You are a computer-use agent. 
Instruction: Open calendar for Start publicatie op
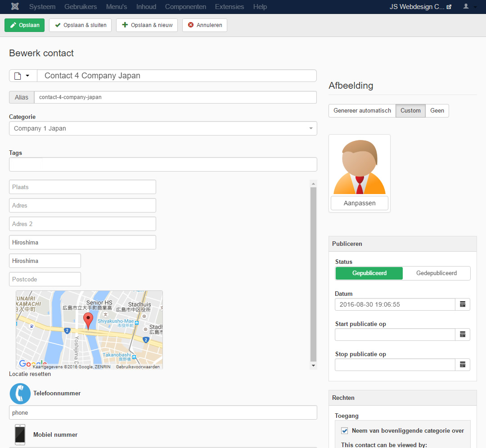pos(462,335)
